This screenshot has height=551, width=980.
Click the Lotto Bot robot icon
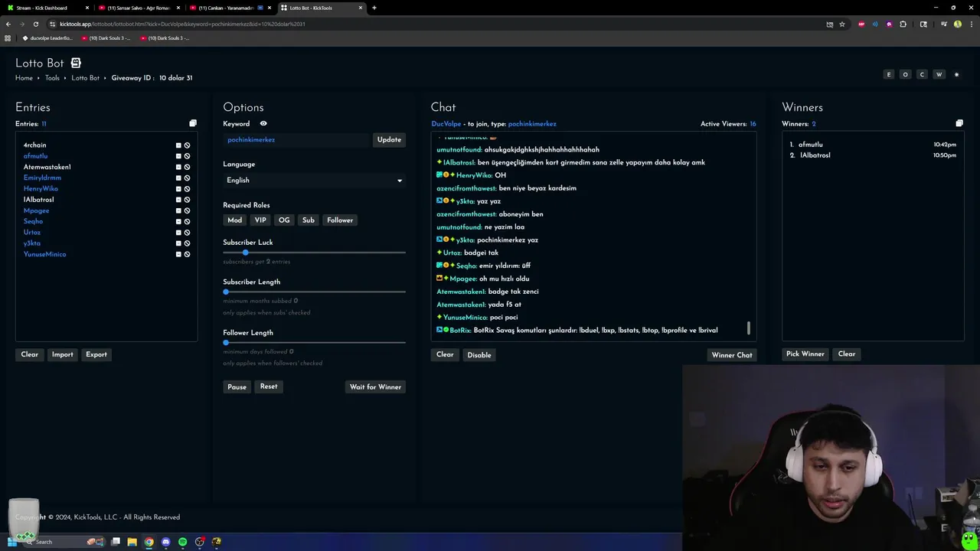76,63
